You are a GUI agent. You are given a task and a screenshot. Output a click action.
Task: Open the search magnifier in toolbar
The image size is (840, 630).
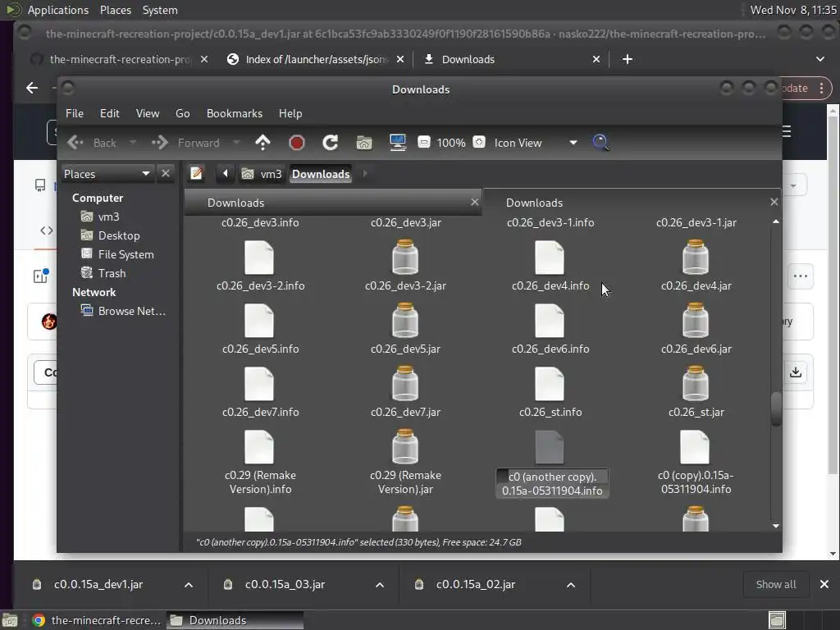600,143
